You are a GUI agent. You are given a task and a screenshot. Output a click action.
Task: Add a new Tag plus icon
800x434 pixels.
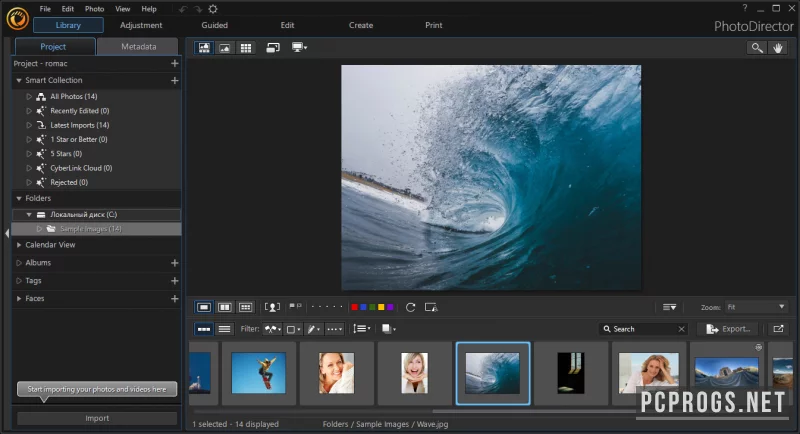(174, 280)
